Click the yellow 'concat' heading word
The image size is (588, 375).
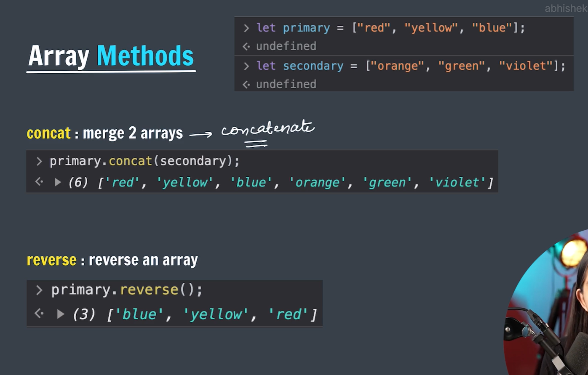(x=49, y=133)
